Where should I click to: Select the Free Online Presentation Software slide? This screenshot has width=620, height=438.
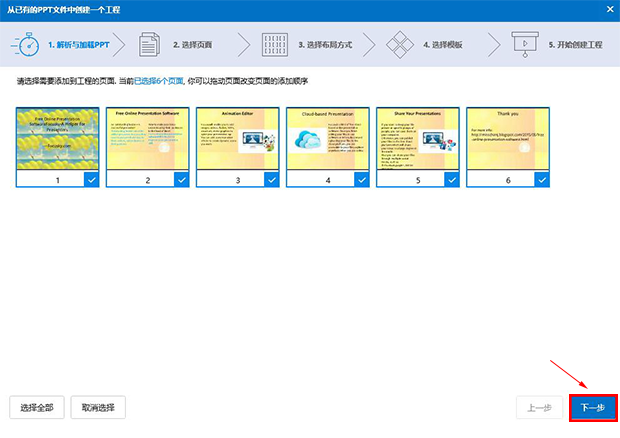(x=147, y=138)
